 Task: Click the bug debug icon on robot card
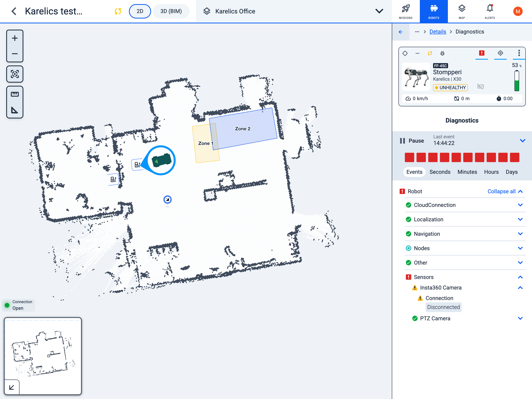click(442, 53)
